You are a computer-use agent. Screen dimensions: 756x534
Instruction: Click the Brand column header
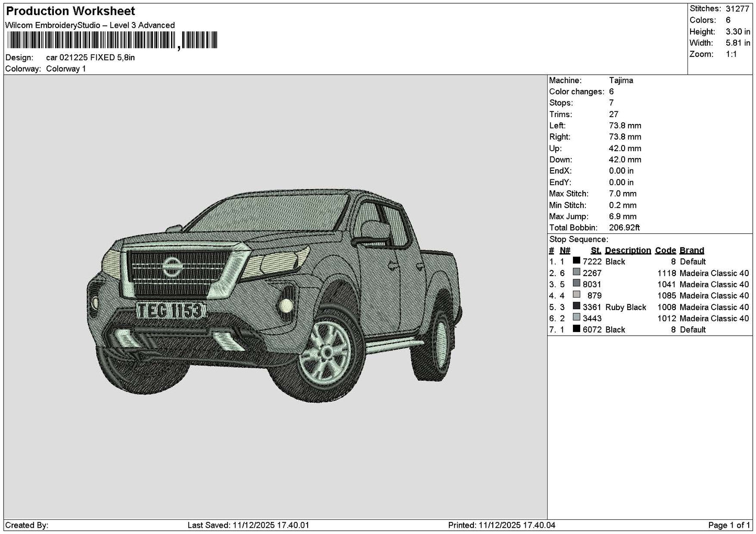(692, 251)
